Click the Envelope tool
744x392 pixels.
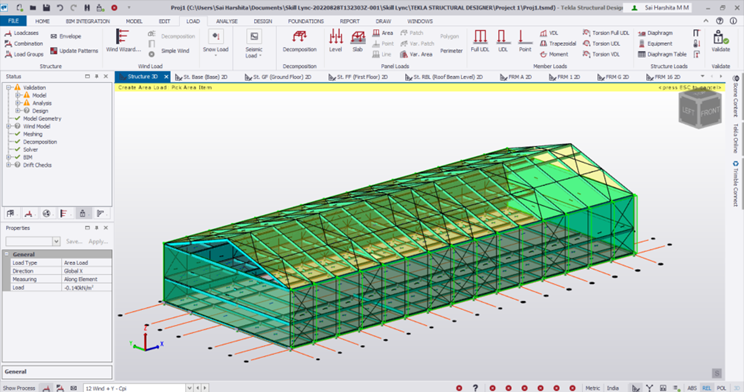[x=65, y=36]
